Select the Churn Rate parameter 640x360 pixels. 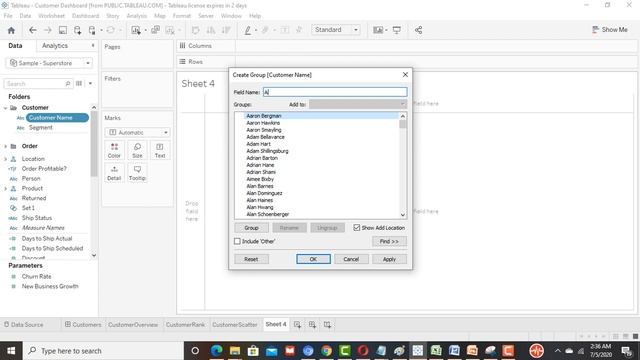(36, 277)
